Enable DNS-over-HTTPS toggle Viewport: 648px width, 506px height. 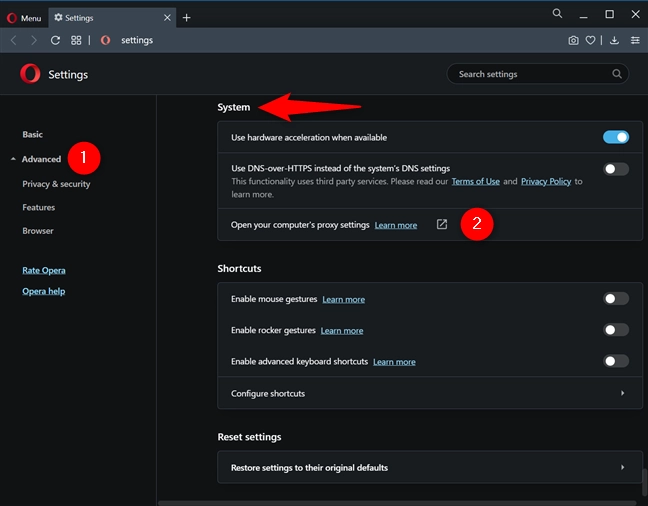pyautogui.click(x=616, y=169)
